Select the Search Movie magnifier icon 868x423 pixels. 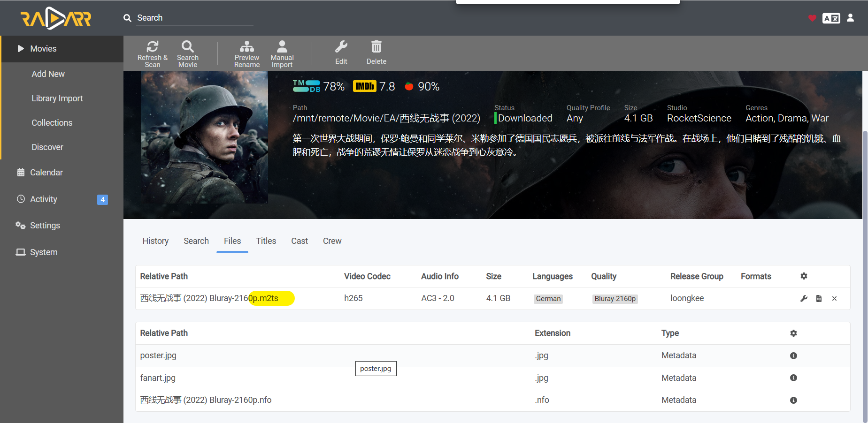point(187,46)
